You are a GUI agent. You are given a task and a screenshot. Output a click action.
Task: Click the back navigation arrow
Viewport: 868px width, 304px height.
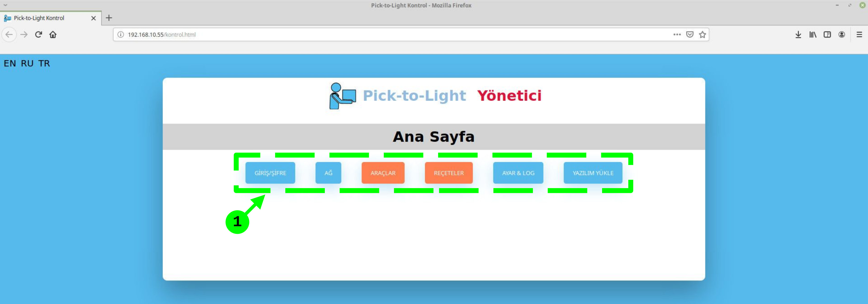coord(9,34)
